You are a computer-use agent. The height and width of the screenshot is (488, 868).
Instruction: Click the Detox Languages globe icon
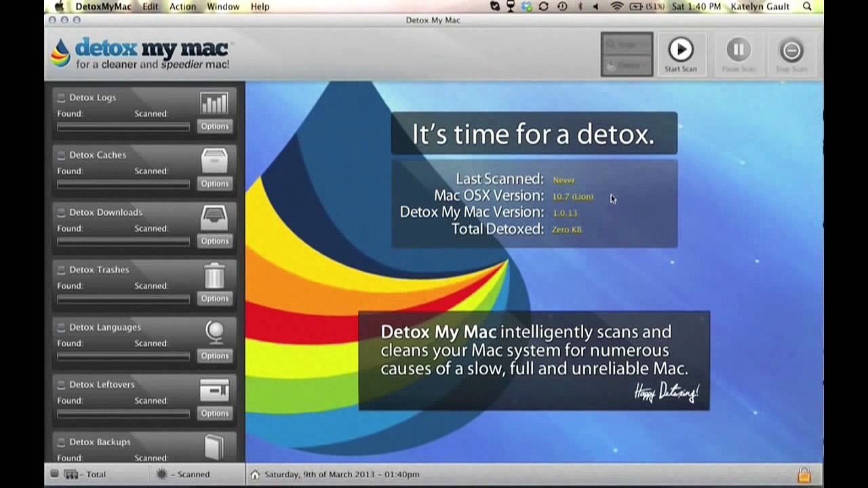[214, 332]
